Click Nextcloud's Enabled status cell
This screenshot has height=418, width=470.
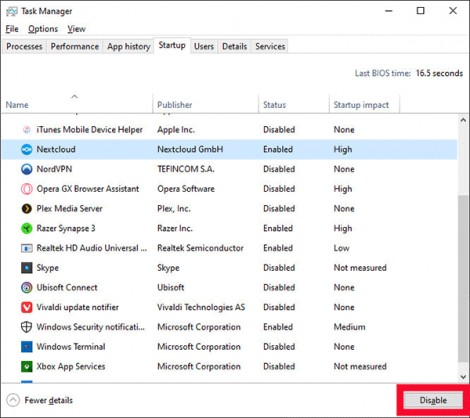pos(278,149)
